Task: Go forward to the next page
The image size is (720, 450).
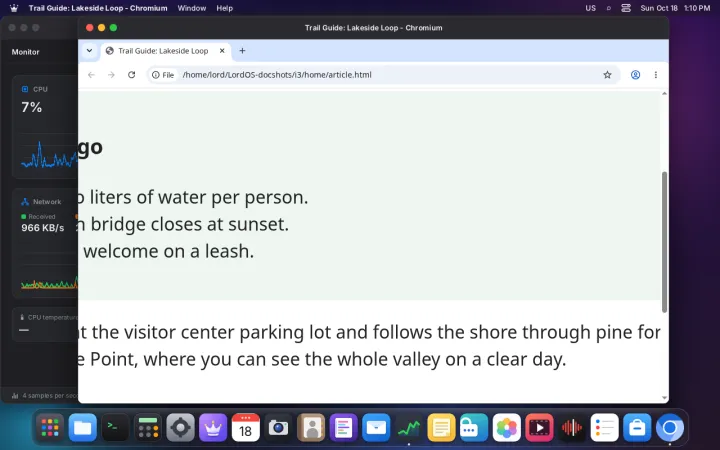Action: pos(111,75)
